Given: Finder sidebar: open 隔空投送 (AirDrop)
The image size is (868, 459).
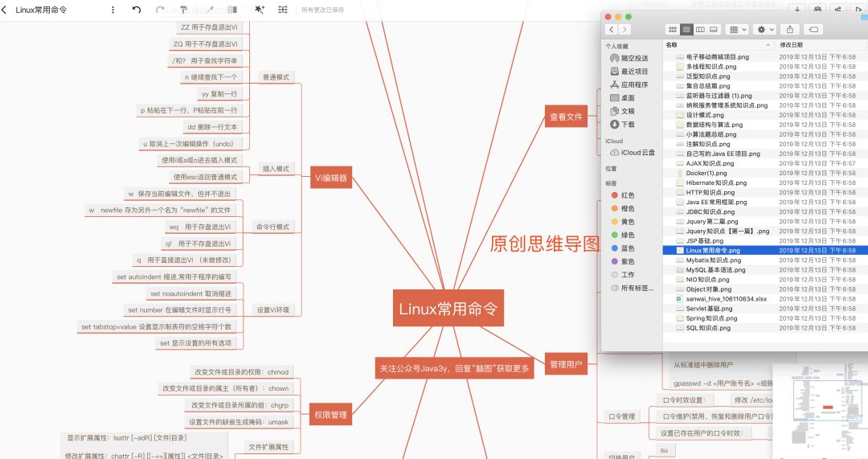Looking at the screenshot, I should point(628,58).
